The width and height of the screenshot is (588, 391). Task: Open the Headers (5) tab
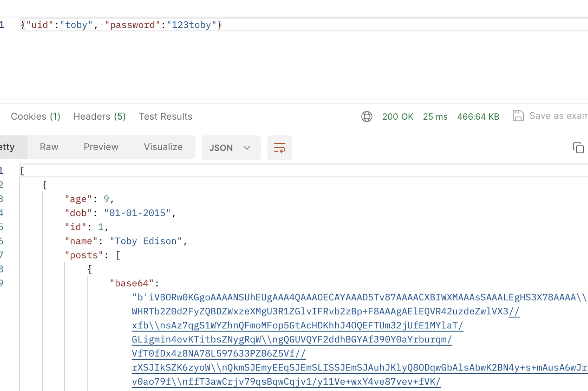(99, 117)
